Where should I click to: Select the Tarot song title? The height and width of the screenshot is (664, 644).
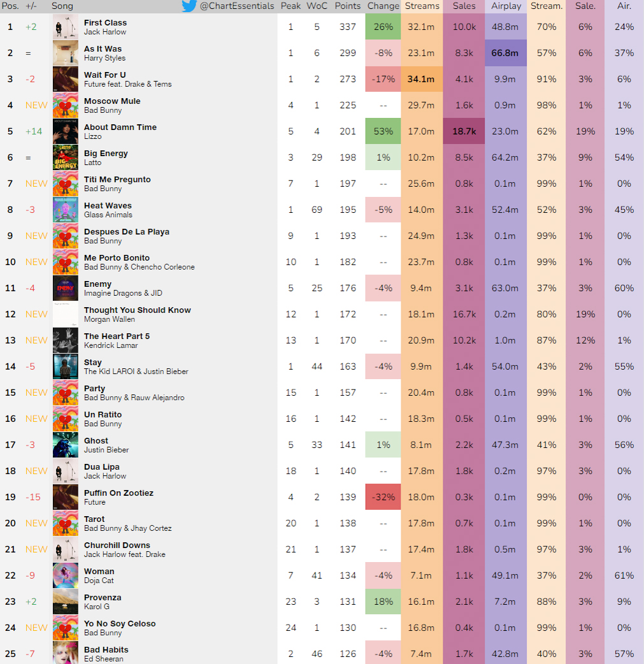click(94, 519)
